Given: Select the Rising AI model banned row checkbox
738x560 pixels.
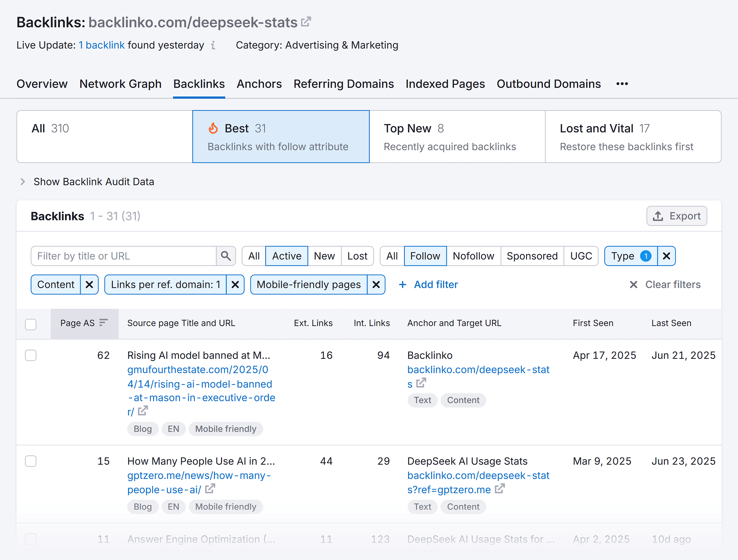Looking at the screenshot, I should pyautogui.click(x=31, y=355).
